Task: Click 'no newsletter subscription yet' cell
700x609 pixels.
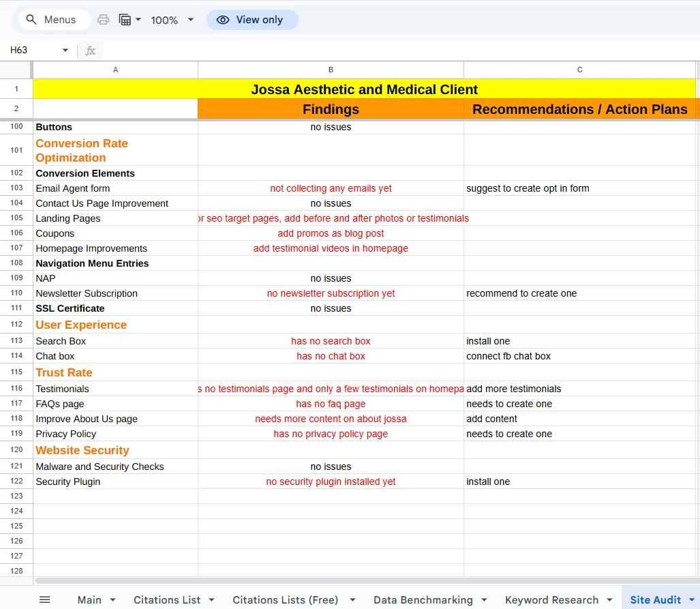Action: 331,293
